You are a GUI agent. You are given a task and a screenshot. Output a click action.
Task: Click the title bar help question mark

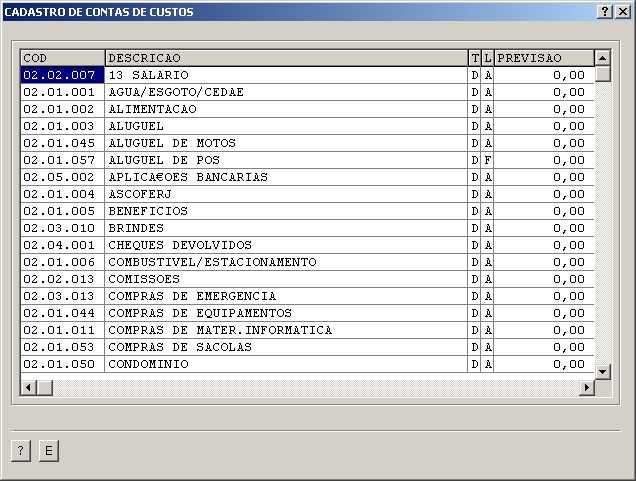tap(605, 11)
